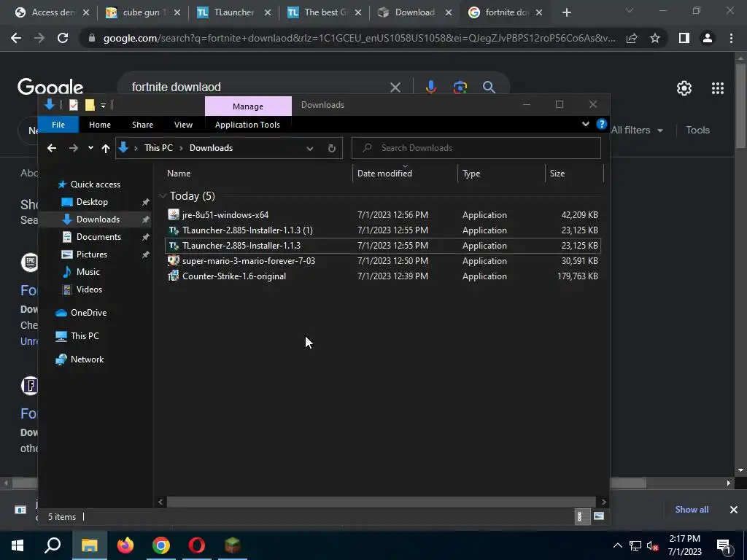Click the super-mario-3-mario-forever-7-03 file icon
This screenshot has height=560, width=747.
point(174,260)
